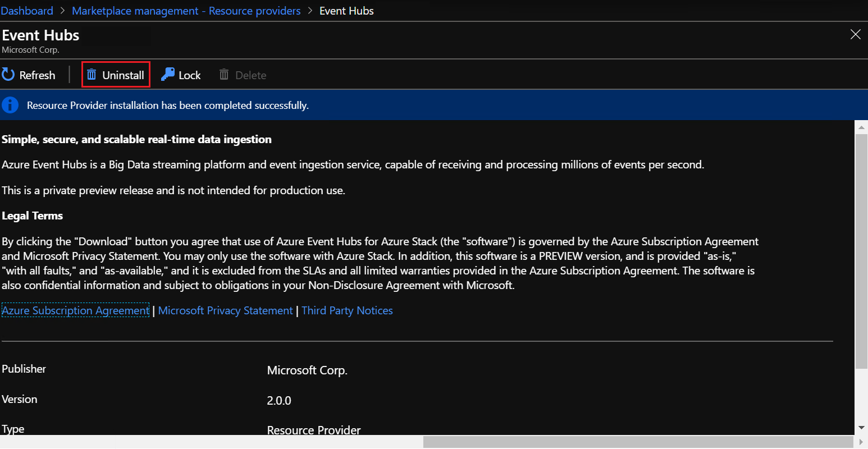
Task: Open Marketplace management - Resource providers breadcrumb
Action: coord(186,11)
